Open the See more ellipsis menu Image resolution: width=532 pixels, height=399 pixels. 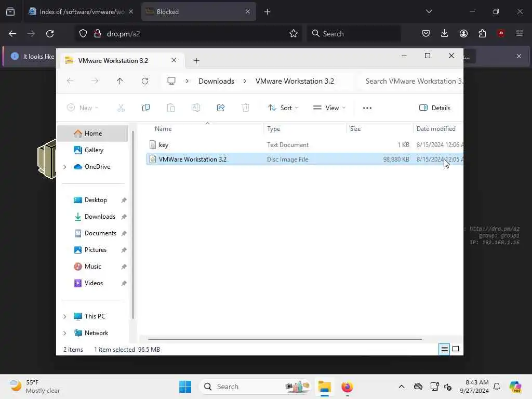pyautogui.click(x=367, y=108)
